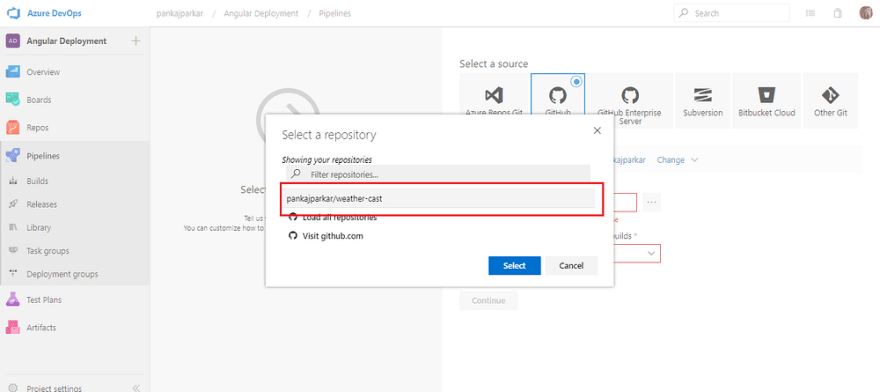
Task: Click the Deployment groups icon
Action: click(x=13, y=274)
